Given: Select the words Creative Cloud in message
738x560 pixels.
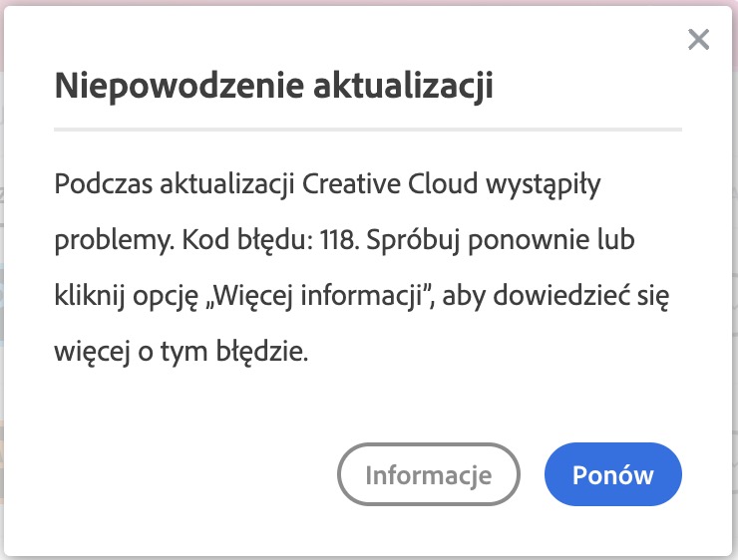Looking at the screenshot, I should (x=390, y=183).
